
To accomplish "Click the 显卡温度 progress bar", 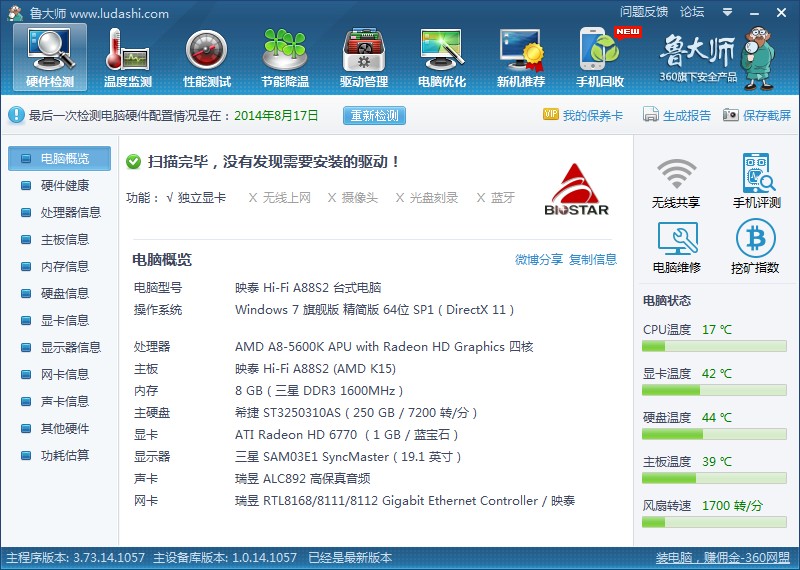I will click(714, 391).
